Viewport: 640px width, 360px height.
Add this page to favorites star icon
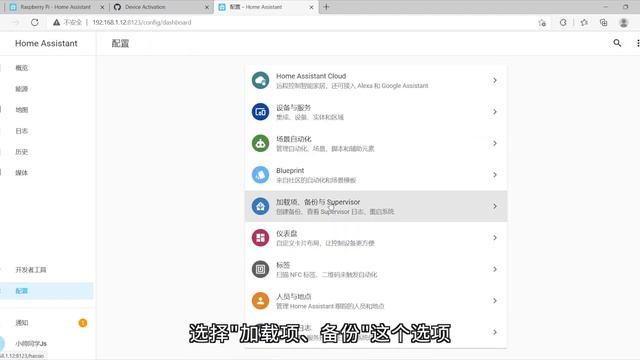pyautogui.click(x=542, y=22)
